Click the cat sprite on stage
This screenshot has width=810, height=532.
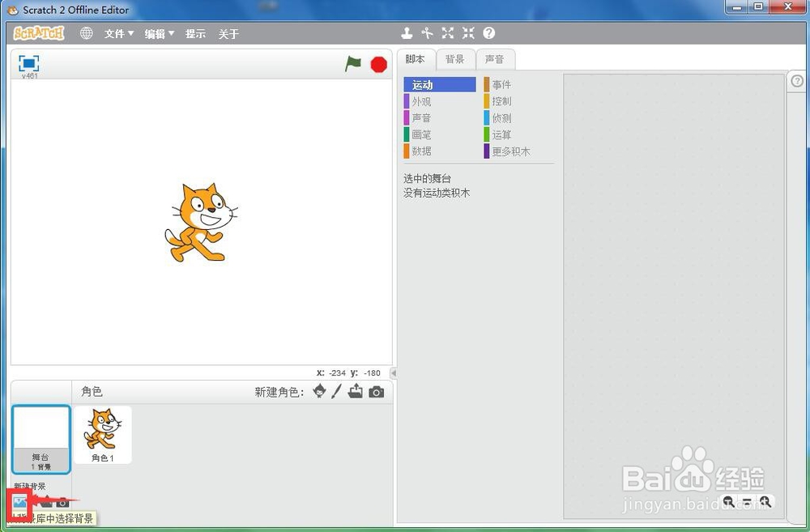[201, 223]
